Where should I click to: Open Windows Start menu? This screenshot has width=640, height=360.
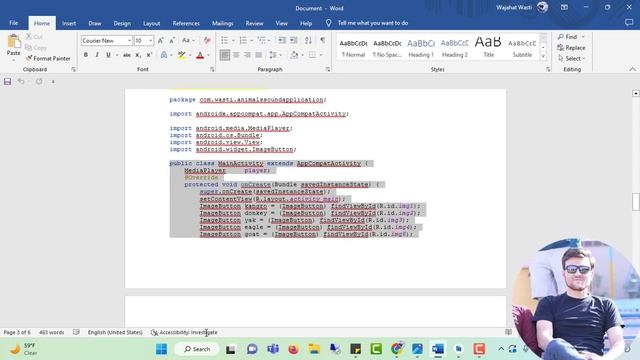tap(161, 349)
